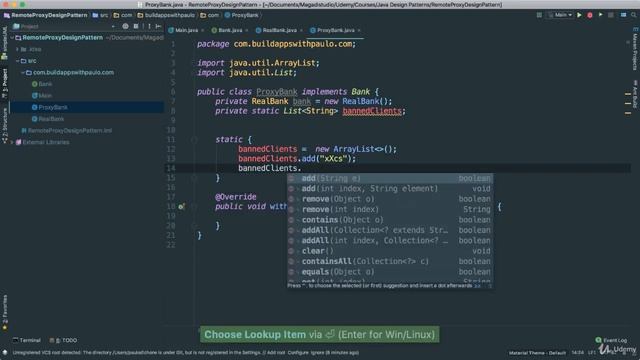Choose contains(Object o) completion suggestion
This screenshot has width=640, height=360.
pyautogui.click(x=390, y=220)
